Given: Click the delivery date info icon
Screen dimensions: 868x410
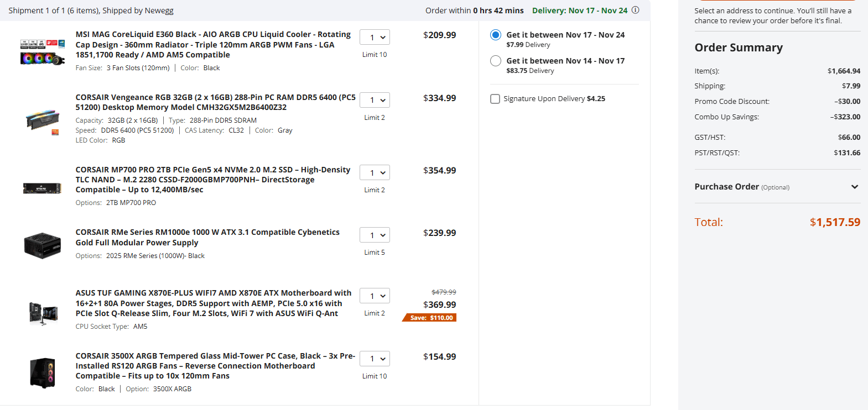Looking at the screenshot, I should coord(636,10).
